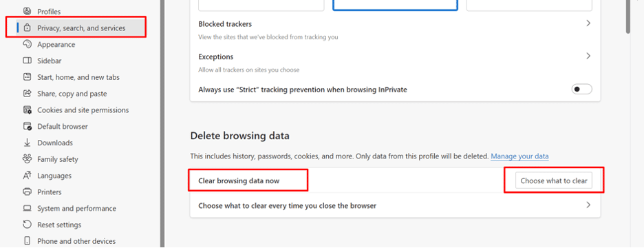Image resolution: width=644 pixels, height=248 pixels.
Task: Expand the Exceptions chevron arrow
Action: (588, 56)
